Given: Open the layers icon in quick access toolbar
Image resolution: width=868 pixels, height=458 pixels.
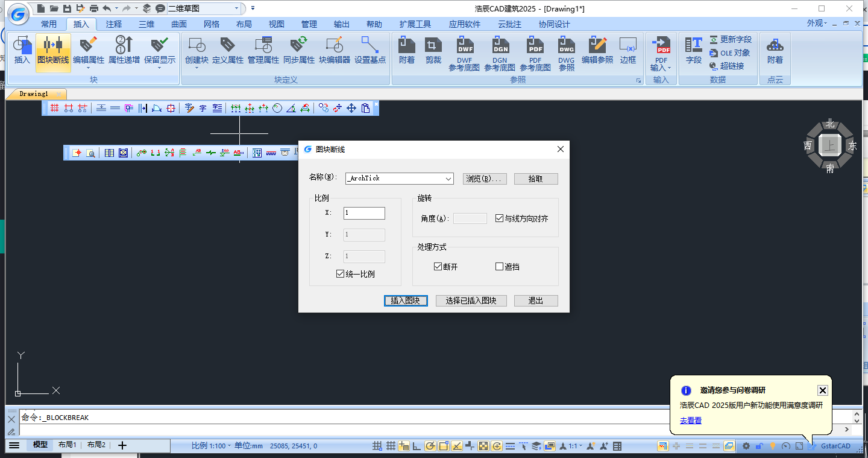Looking at the screenshot, I should 146,8.
